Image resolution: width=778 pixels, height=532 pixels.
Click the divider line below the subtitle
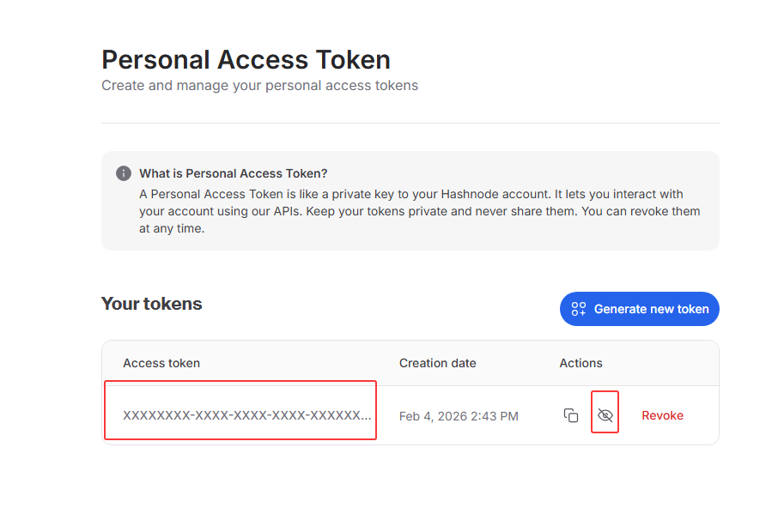coord(410,123)
